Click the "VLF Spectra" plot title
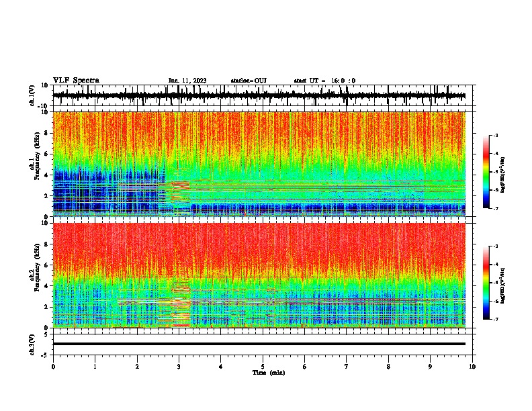The height and width of the screenshot is (411, 532). [x=76, y=81]
